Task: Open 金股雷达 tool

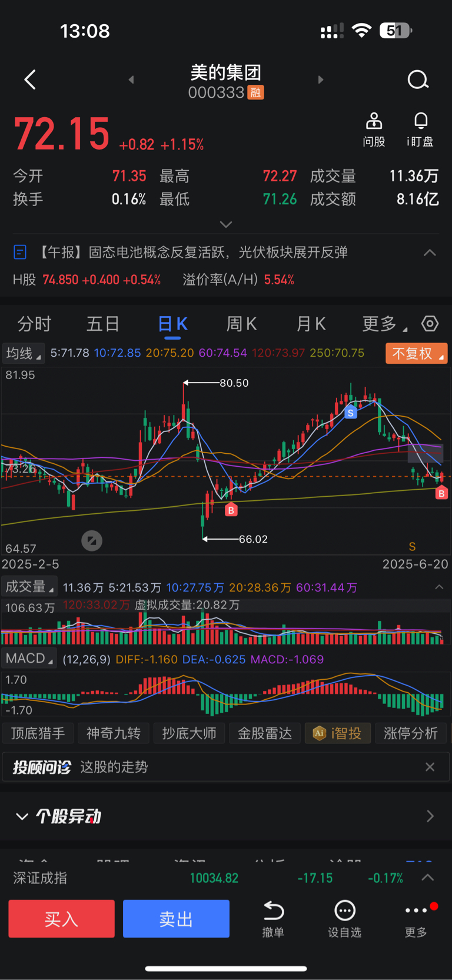Action: [x=264, y=733]
